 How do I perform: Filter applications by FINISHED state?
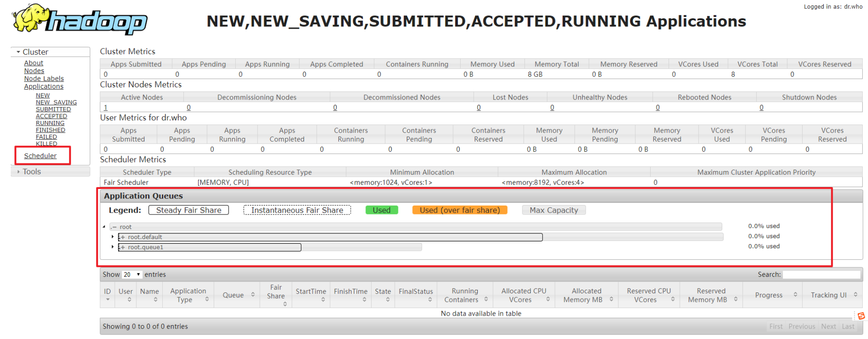pos(51,130)
